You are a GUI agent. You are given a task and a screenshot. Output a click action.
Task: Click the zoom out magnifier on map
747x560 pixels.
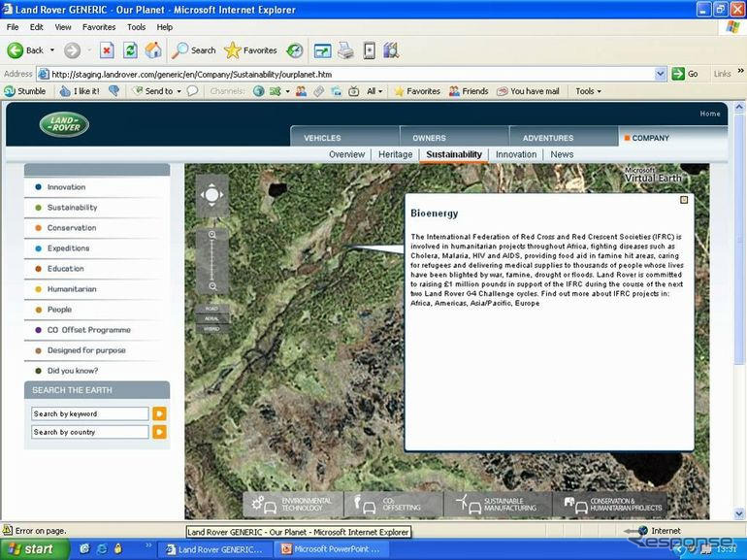coord(212,287)
